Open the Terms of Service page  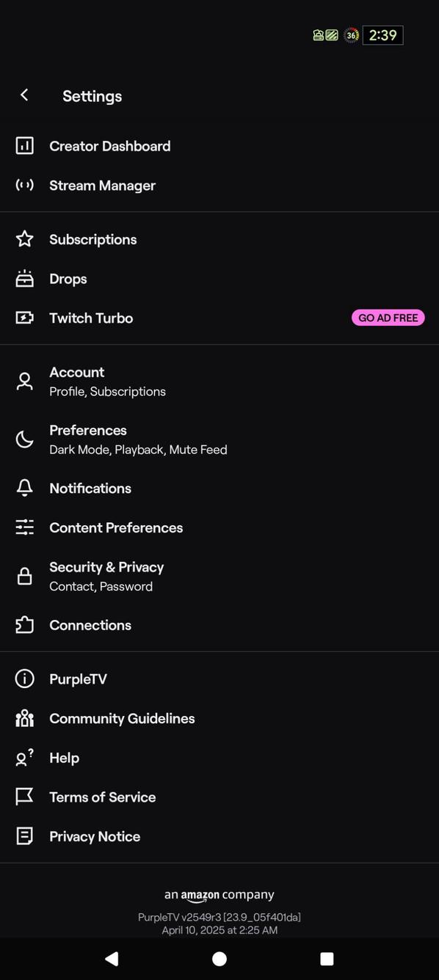[102, 797]
